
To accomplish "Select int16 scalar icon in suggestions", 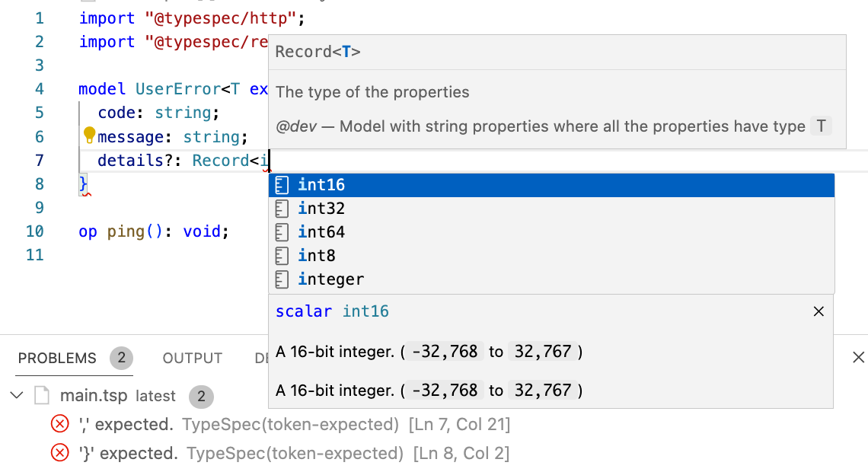I will [x=282, y=185].
